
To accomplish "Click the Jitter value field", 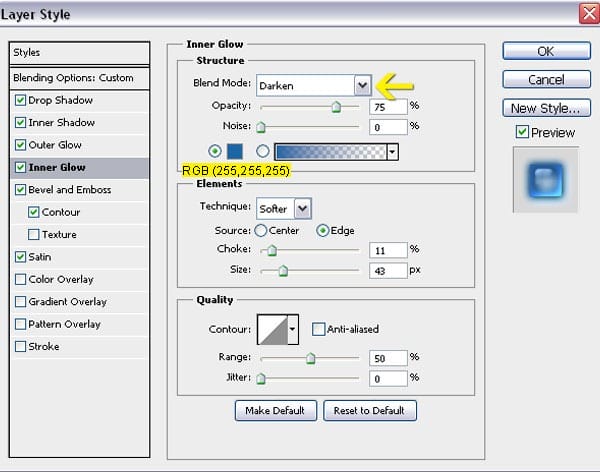I will point(388,379).
